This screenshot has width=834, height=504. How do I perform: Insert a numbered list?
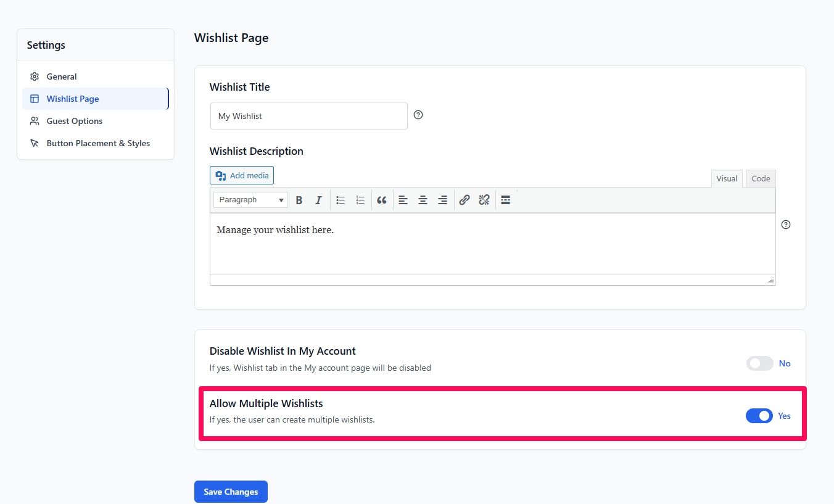360,200
